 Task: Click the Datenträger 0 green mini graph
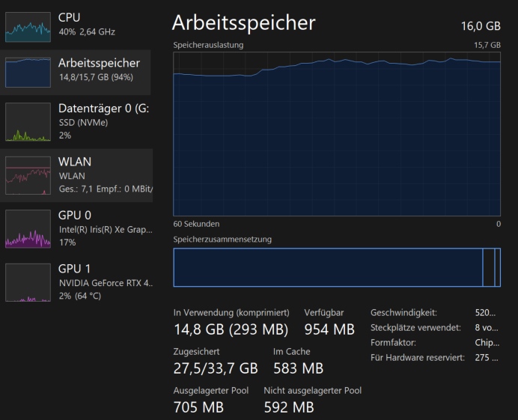pyautogui.click(x=28, y=122)
